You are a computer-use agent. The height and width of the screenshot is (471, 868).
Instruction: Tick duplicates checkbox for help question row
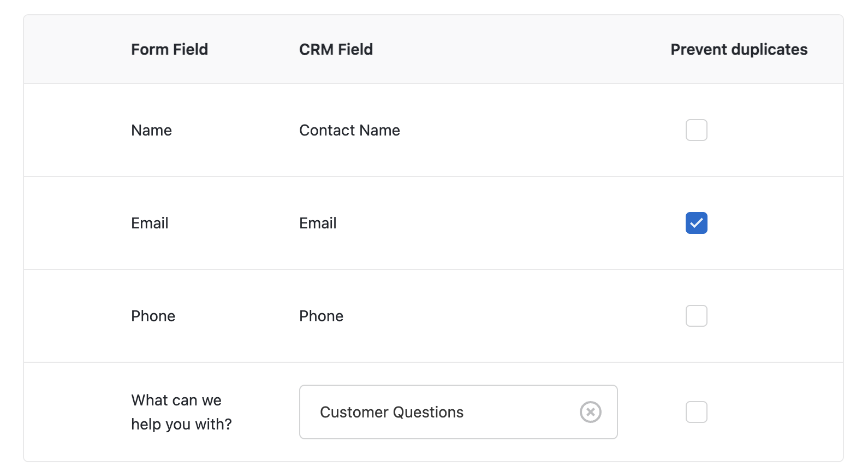[696, 412]
